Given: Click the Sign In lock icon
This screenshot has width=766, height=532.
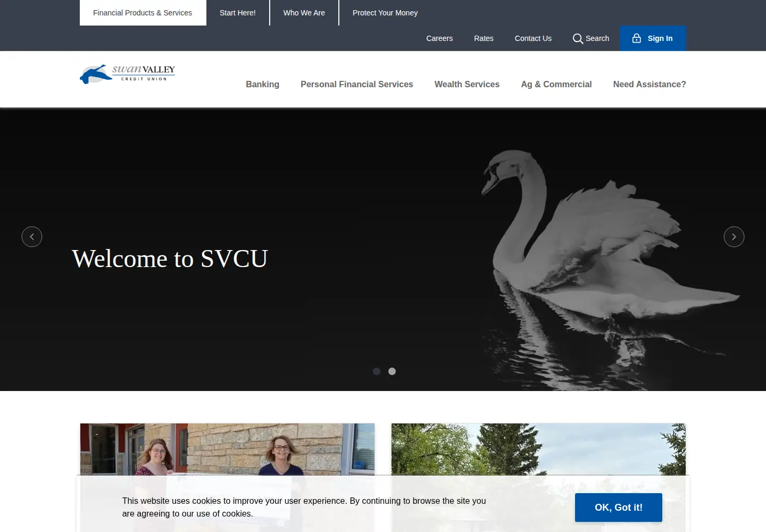Looking at the screenshot, I should (x=636, y=38).
